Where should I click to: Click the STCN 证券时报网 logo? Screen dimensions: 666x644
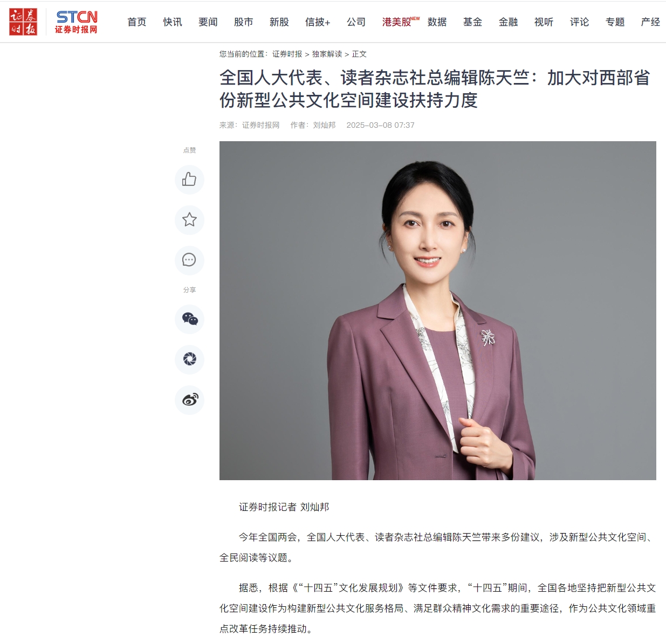pos(77,22)
